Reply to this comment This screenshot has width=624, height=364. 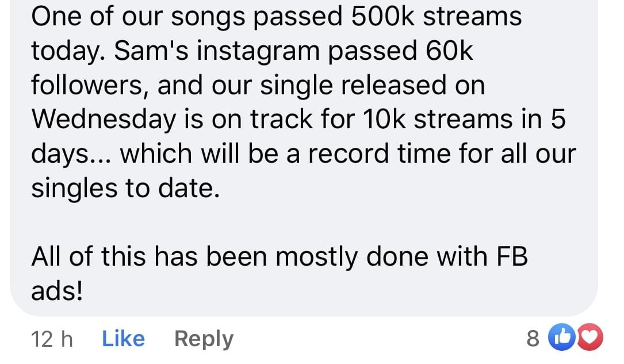(x=204, y=339)
